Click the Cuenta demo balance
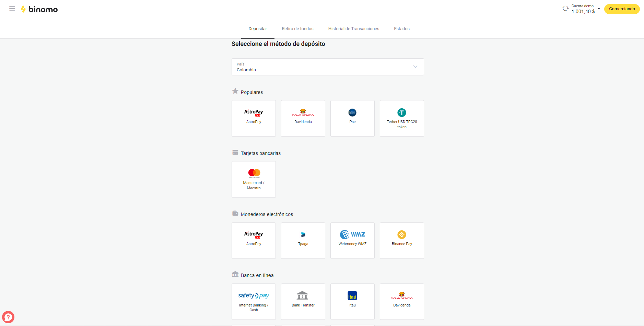This screenshot has height=326, width=644. tap(583, 9)
